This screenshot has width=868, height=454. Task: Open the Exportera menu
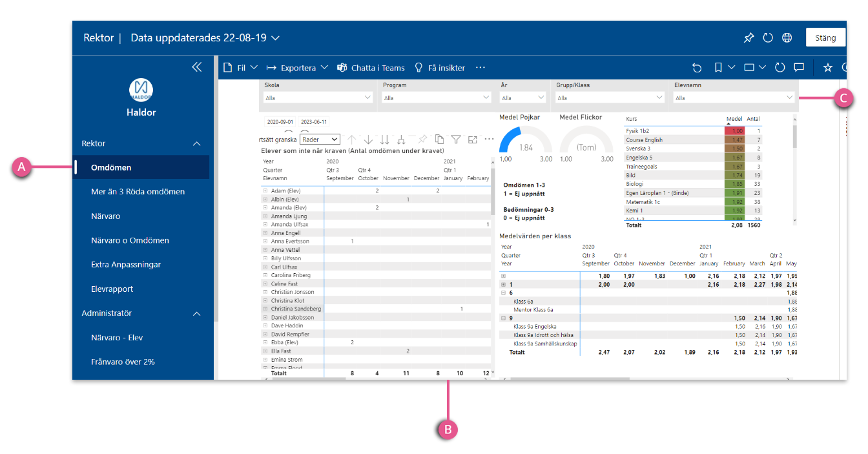297,67
